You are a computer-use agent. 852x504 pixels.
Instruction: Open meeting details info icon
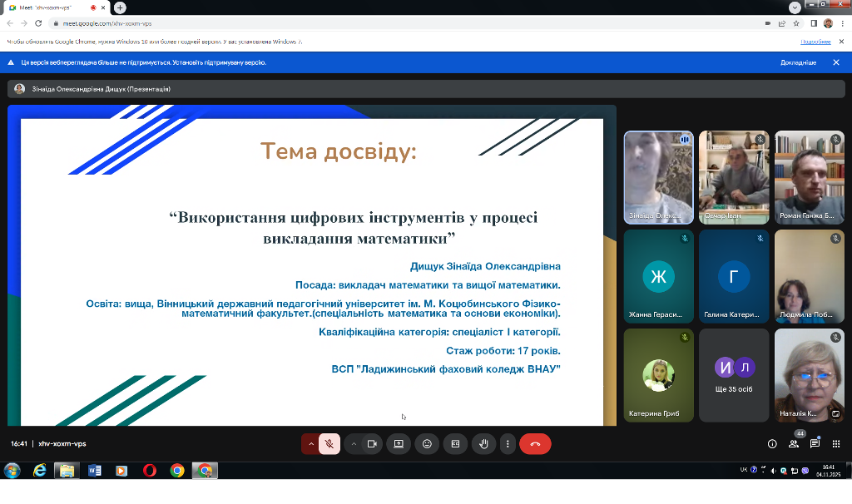[x=772, y=444]
